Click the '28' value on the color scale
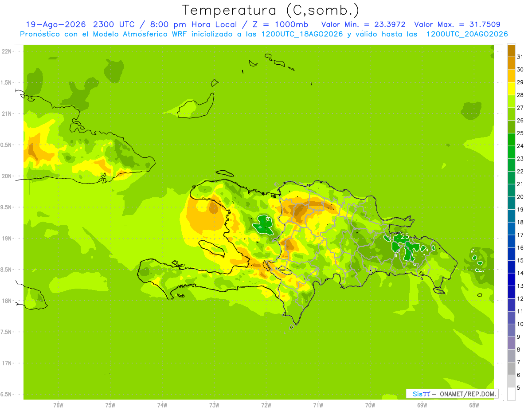 point(520,95)
